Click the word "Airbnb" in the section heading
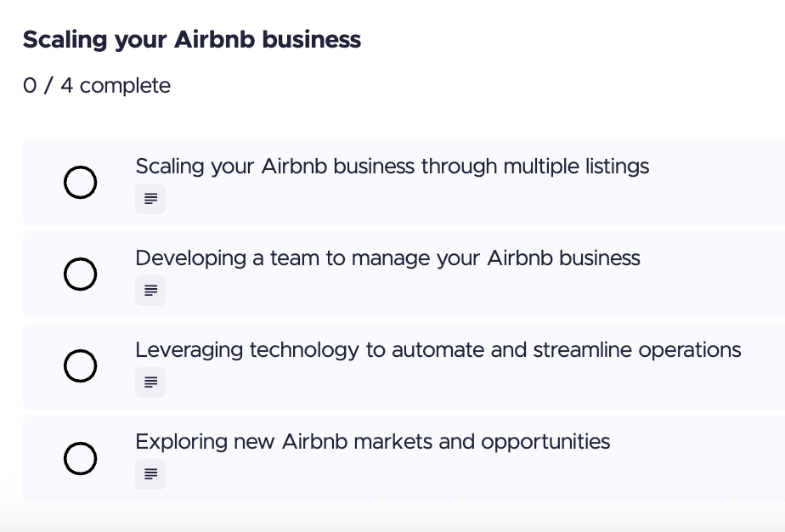 211,40
